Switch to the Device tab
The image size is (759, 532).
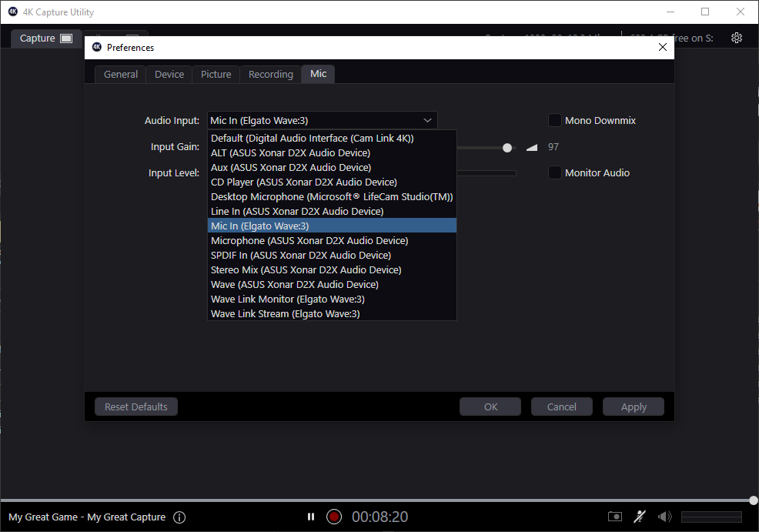(x=169, y=74)
